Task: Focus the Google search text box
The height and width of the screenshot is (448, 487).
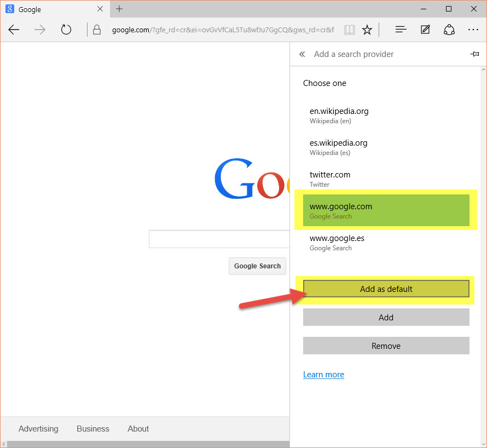Action: [x=219, y=239]
